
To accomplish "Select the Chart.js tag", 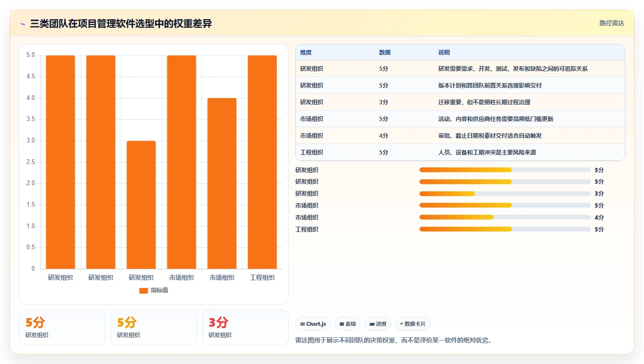I will [x=313, y=324].
